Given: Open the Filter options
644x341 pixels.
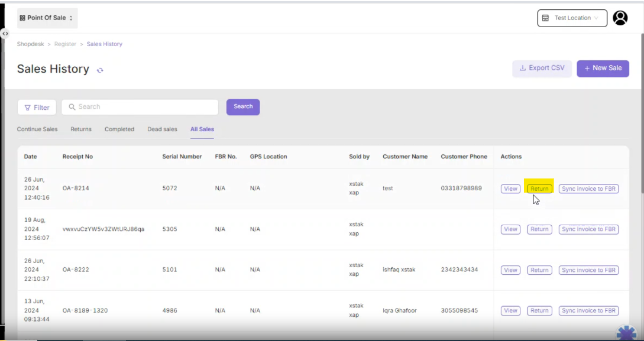Looking at the screenshot, I should tap(37, 108).
